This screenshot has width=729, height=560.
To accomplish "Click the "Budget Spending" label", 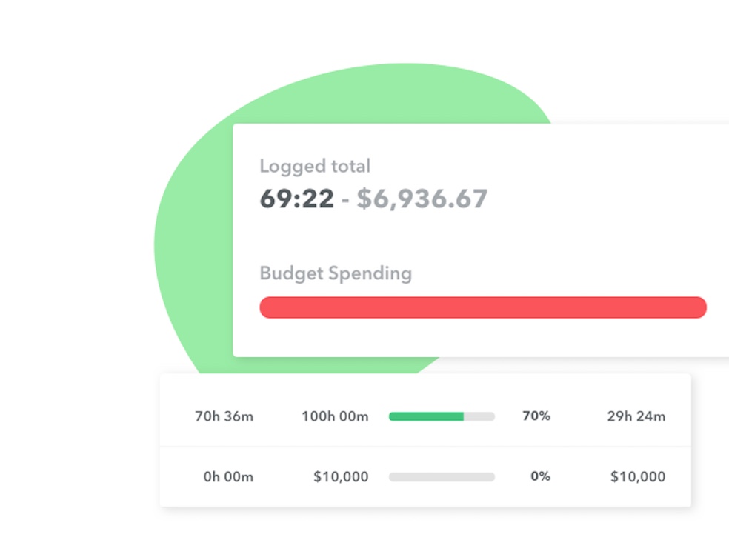I will pos(336,273).
